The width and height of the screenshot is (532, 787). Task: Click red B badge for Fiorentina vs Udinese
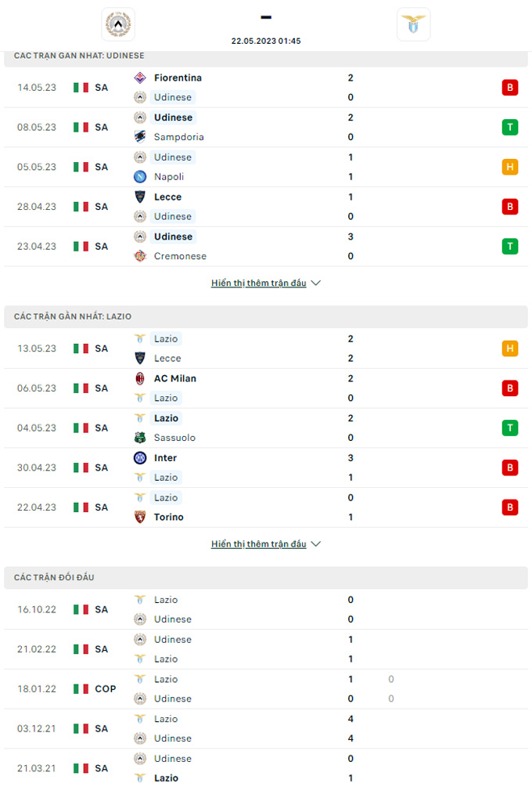pos(510,88)
